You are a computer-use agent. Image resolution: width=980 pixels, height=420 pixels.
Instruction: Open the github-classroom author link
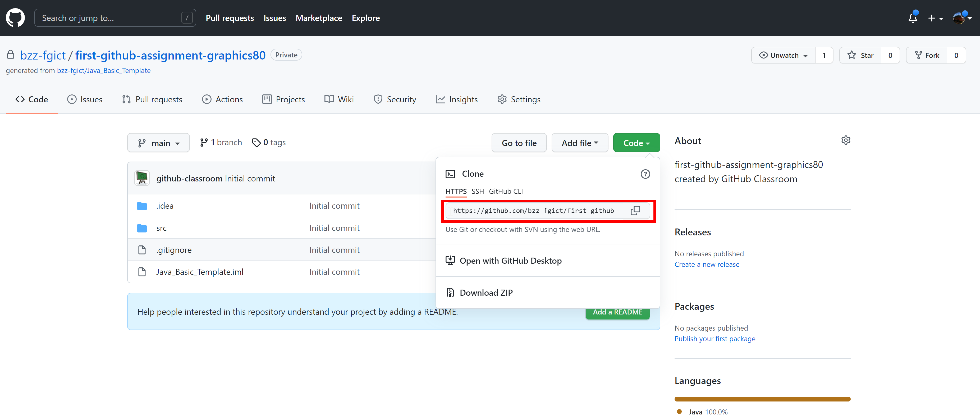(x=189, y=179)
